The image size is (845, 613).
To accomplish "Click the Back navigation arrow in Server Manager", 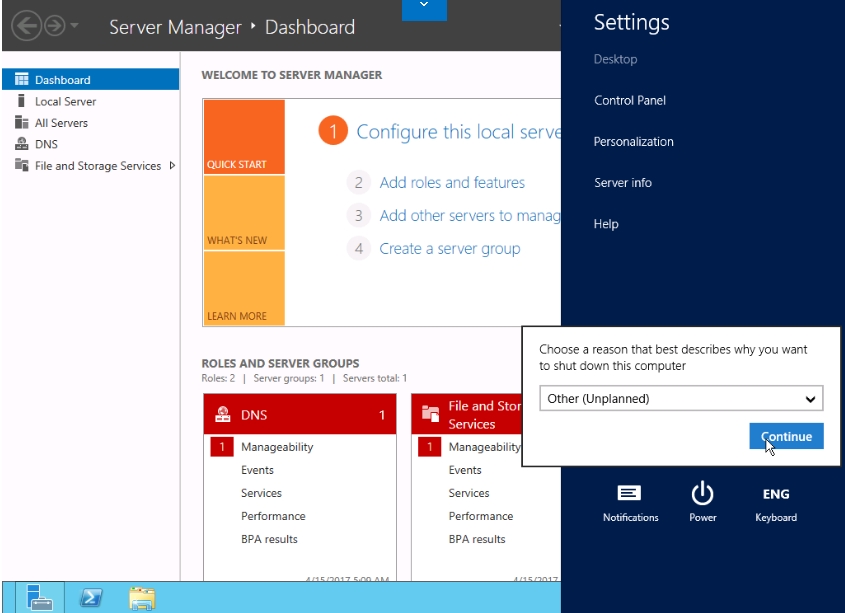I will click(26, 25).
